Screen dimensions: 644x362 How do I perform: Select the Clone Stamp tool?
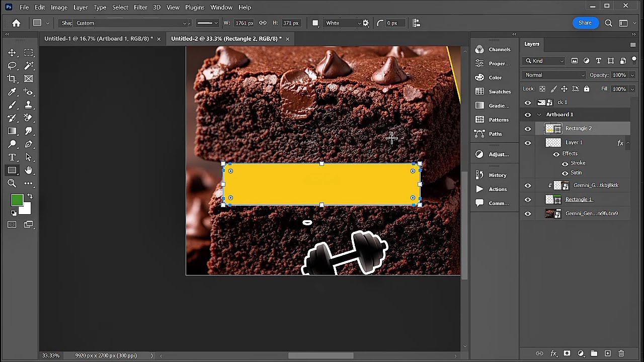tap(29, 105)
